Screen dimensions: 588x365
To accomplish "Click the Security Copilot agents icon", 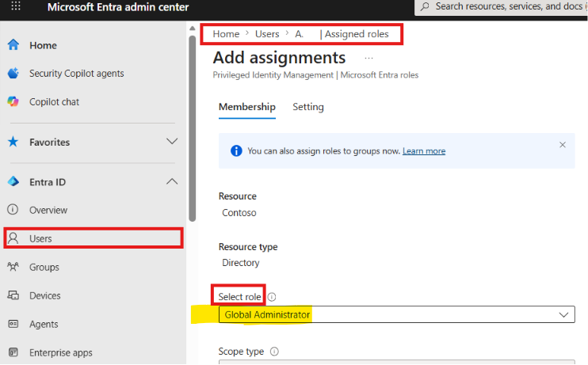I will click(x=13, y=73).
